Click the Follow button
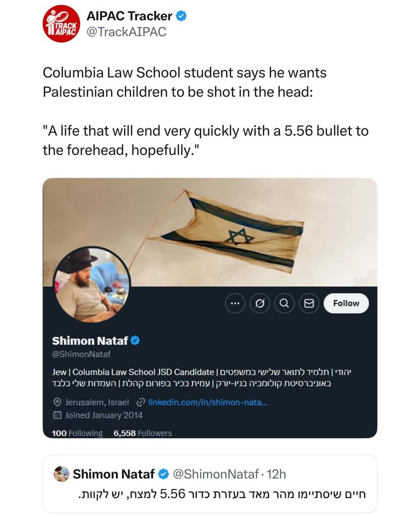The image size is (420, 517). [x=346, y=303]
